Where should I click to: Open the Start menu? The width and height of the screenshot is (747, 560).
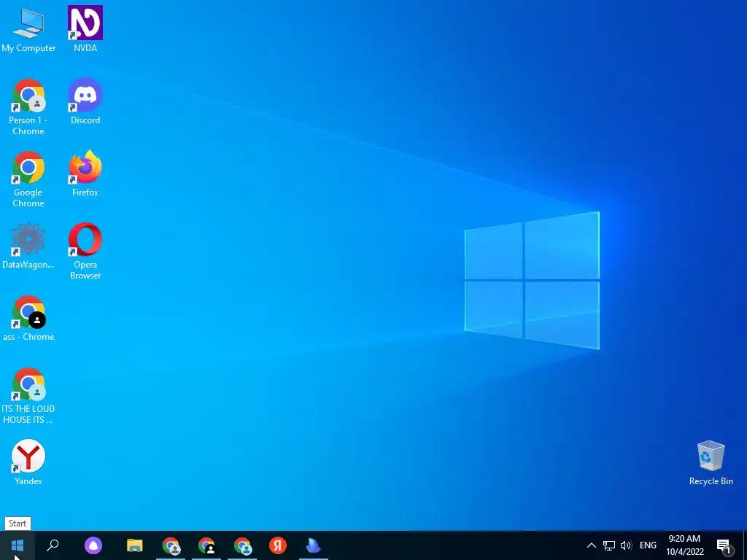[18, 545]
